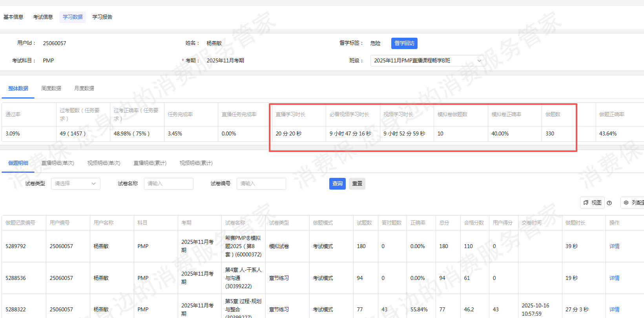Open the 学习报告 tab

(102, 17)
